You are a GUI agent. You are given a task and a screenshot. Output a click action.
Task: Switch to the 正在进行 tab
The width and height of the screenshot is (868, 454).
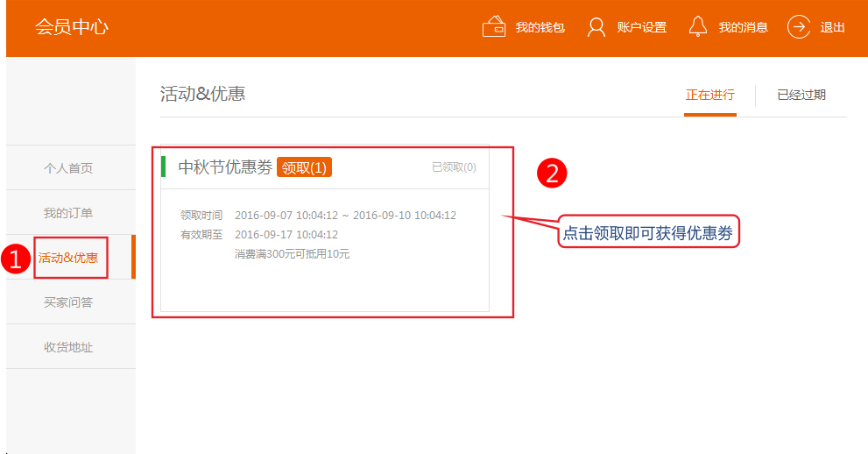pyautogui.click(x=709, y=95)
